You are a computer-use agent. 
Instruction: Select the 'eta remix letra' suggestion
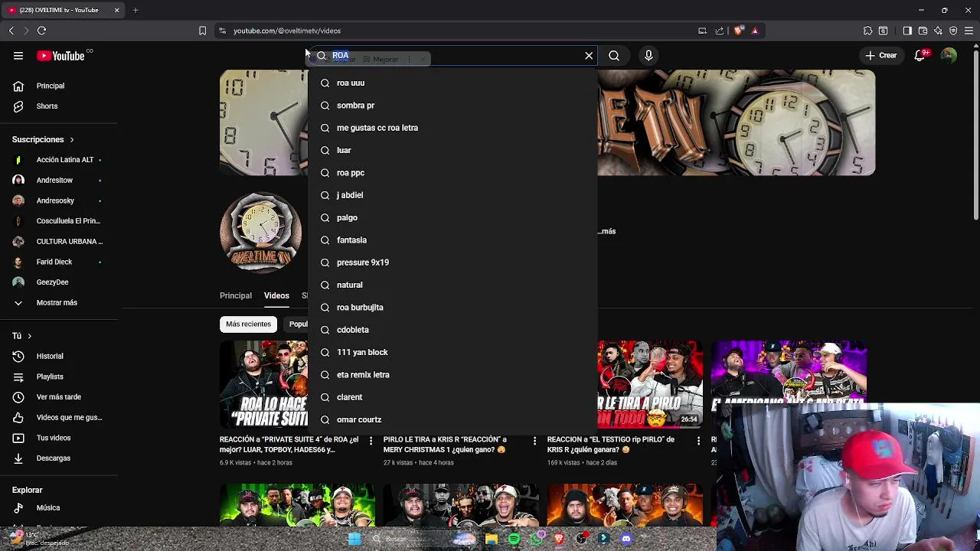point(452,374)
